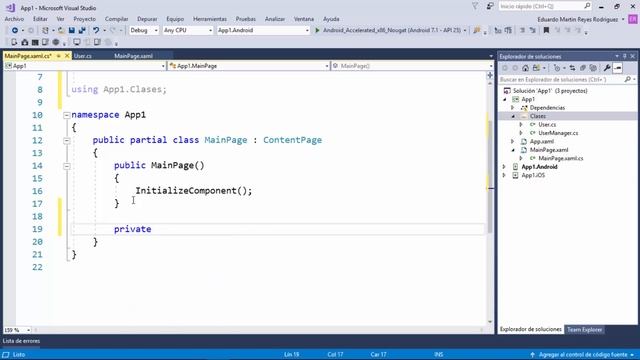This screenshot has width=640, height=360.
Task: Click the feedback icon beside quick launch
Action: [490, 7]
